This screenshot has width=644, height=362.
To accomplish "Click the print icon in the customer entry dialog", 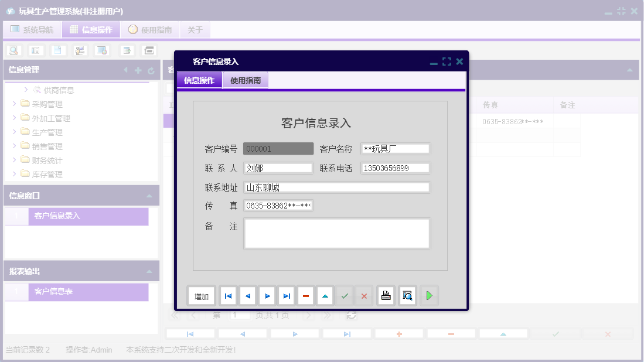I will 386,296.
